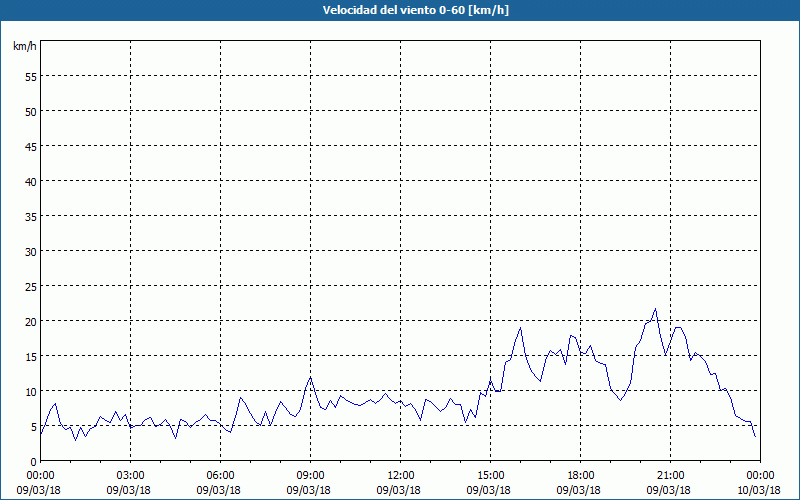Pick the 15:00 time marker on the x-axis
Screen dimensions: 800x500
coord(490,475)
